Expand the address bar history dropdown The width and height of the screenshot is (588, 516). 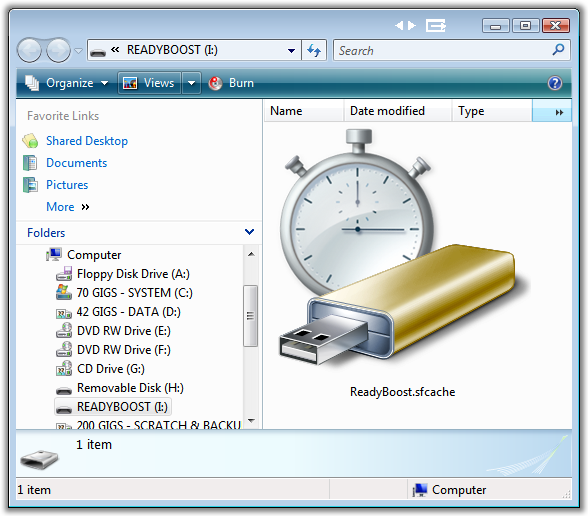(291, 50)
